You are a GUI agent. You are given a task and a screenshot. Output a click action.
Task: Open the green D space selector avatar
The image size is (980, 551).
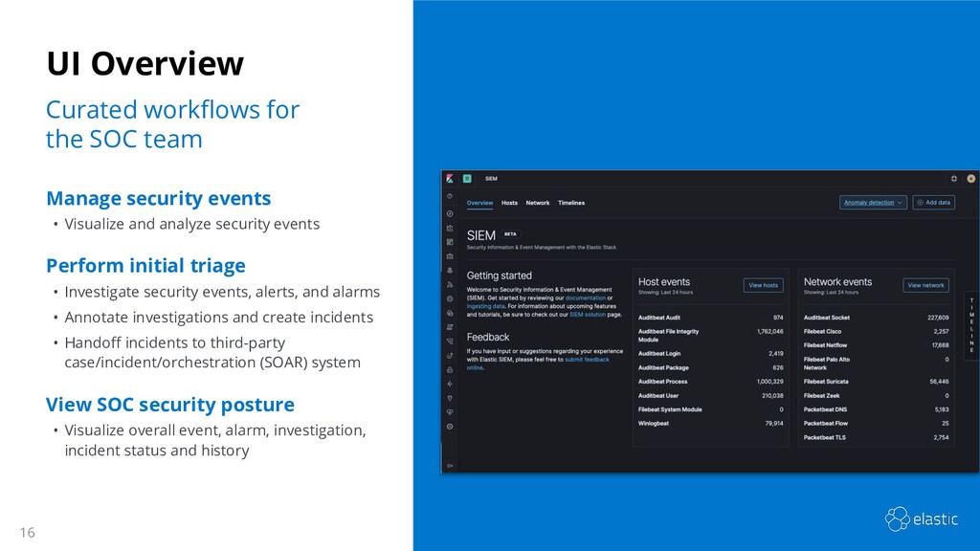(x=467, y=179)
